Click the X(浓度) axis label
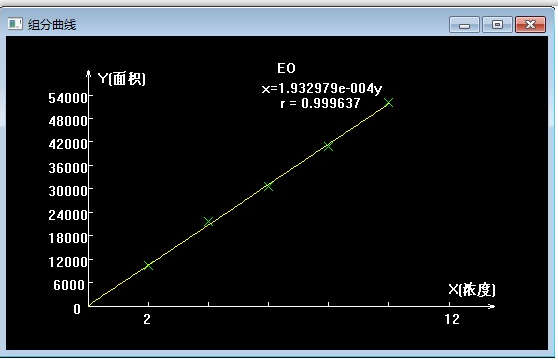The image size is (558, 360). click(472, 290)
